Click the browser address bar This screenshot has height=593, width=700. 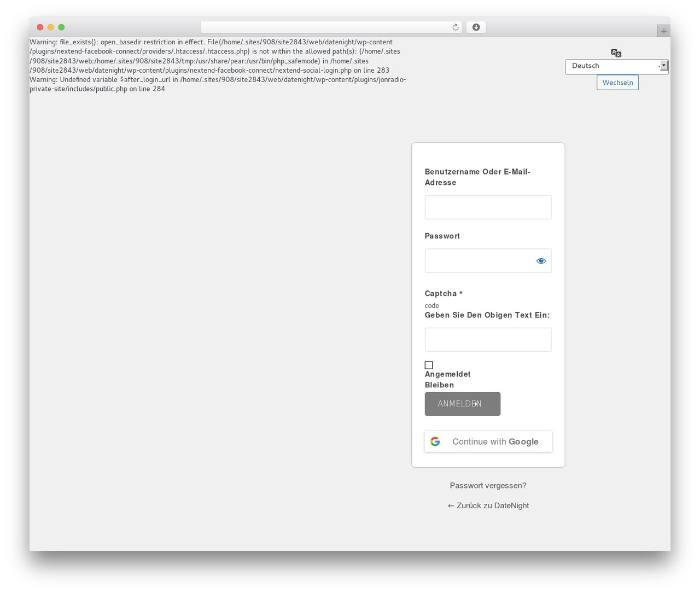[x=331, y=27]
